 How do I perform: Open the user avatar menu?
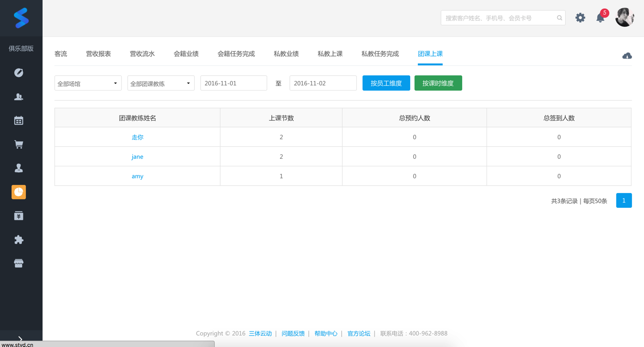click(x=624, y=18)
